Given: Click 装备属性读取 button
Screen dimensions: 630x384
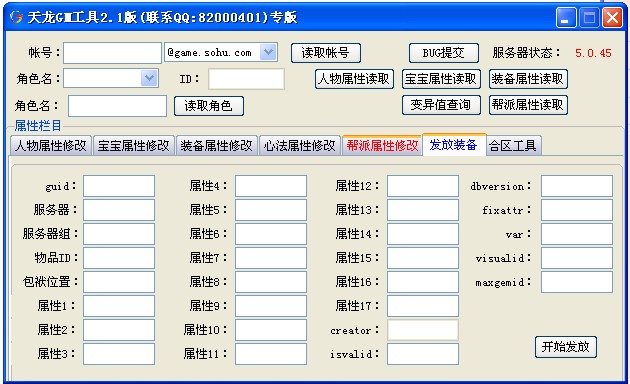Looking at the screenshot, I should coord(528,79).
